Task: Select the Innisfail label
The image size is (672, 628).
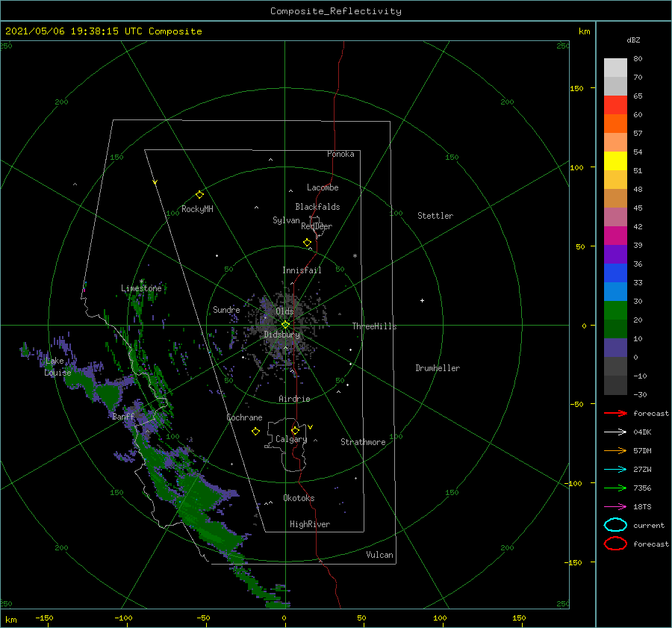Action: click(x=302, y=270)
